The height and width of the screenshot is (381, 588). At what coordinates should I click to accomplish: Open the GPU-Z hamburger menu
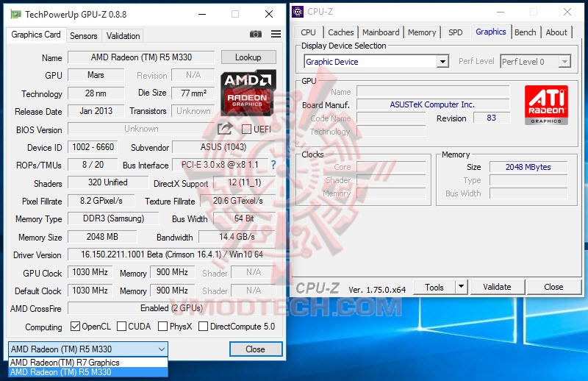point(276,34)
